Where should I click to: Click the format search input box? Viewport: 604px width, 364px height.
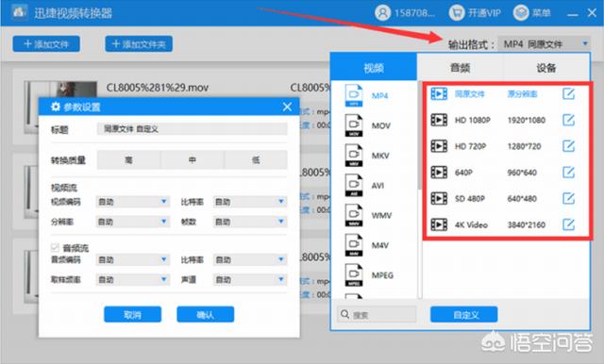point(377,314)
